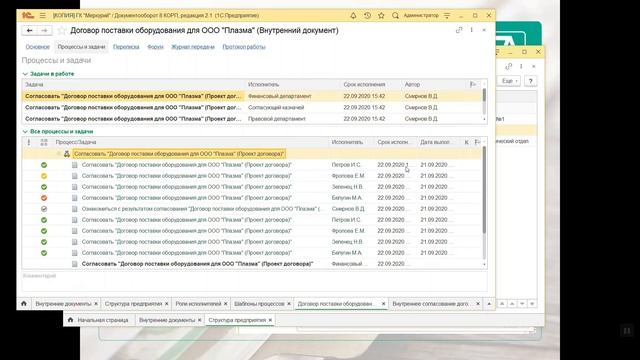The height and width of the screenshot is (360, 640).
Task: Select task row with Правовой департамент executor
Action: click(252, 119)
